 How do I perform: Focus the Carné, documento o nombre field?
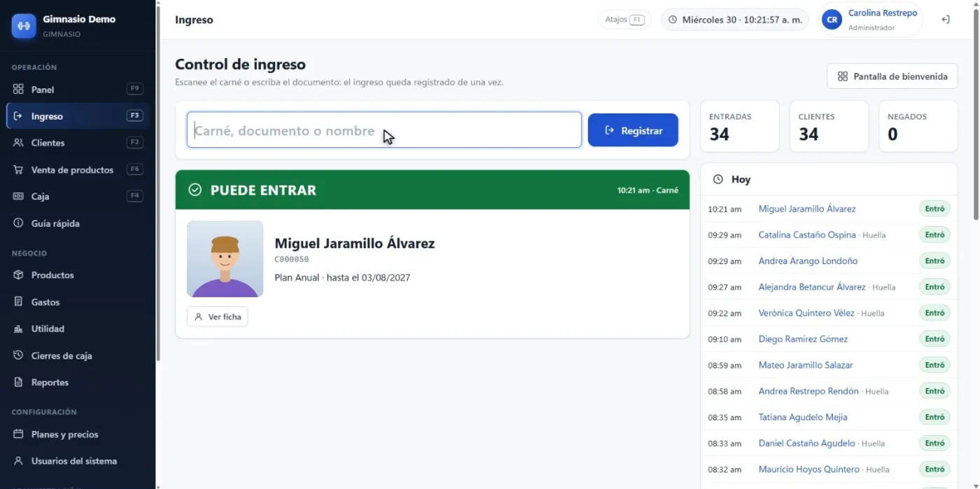pos(384,130)
